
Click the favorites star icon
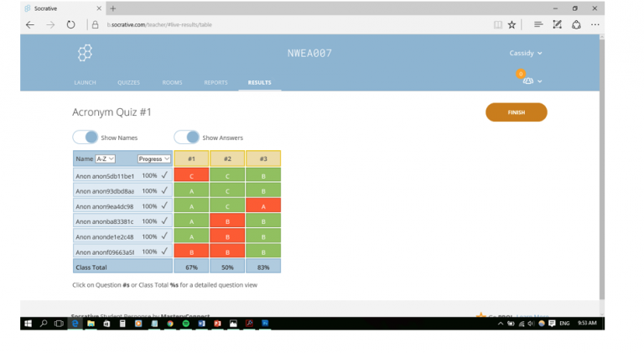[x=512, y=25]
